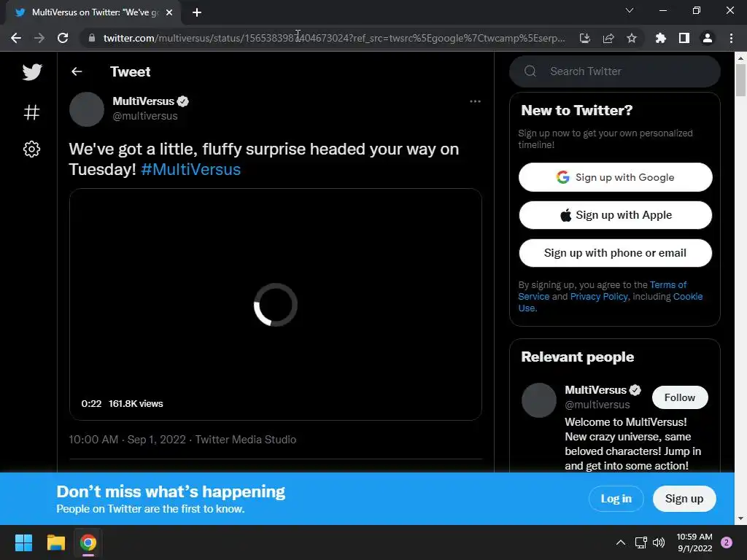747x560 pixels.
Task: Show hidden system tray icons
Action: pos(621,542)
